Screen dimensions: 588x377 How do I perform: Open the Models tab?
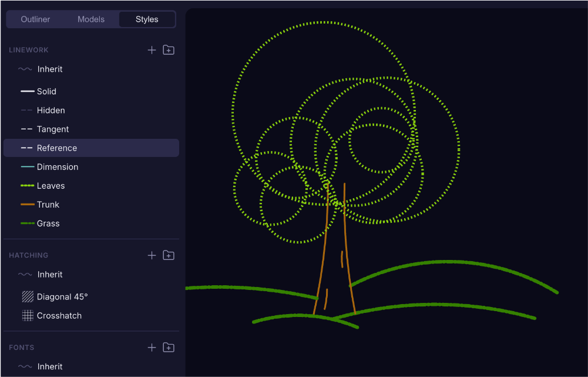[91, 19]
